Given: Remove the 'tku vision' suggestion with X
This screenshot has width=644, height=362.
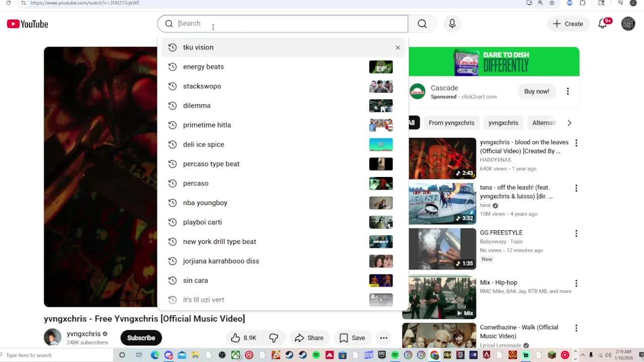Looking at the screenshot, I should [397, 47].
